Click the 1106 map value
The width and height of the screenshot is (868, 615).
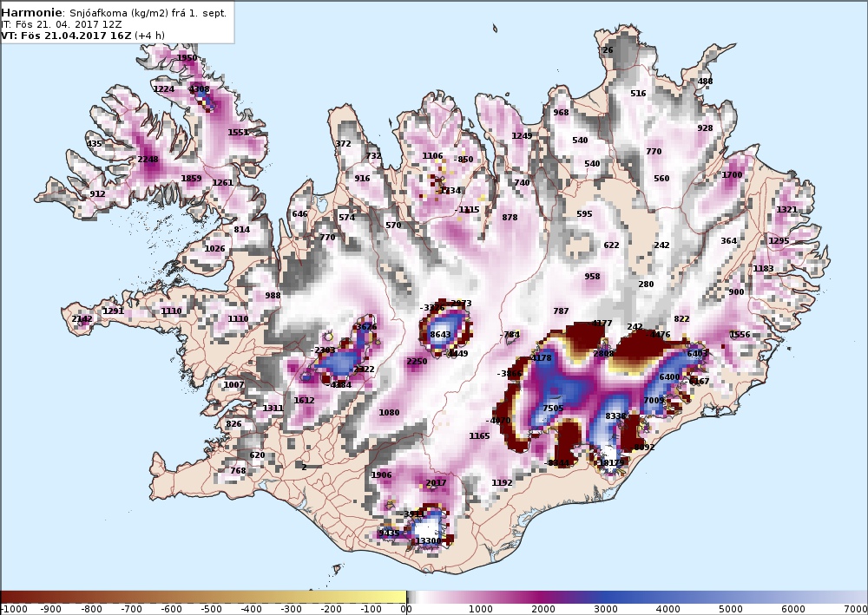coord(432,156)
